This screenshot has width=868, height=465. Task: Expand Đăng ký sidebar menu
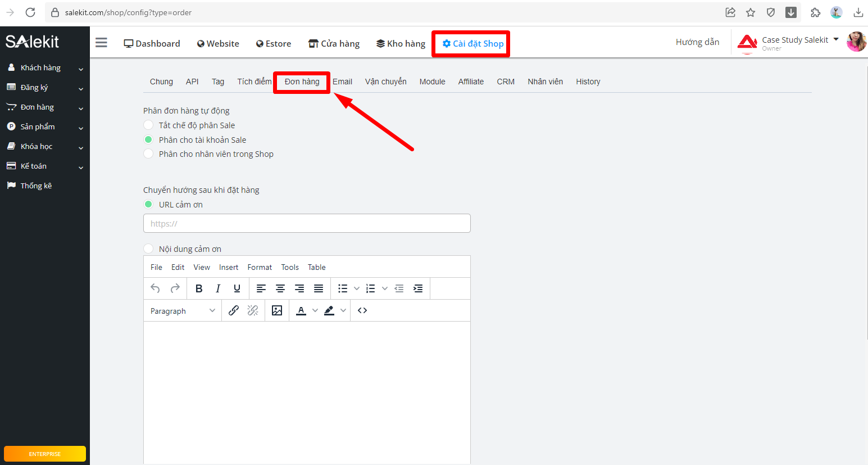pyautogui.click(x=45, y=87)
